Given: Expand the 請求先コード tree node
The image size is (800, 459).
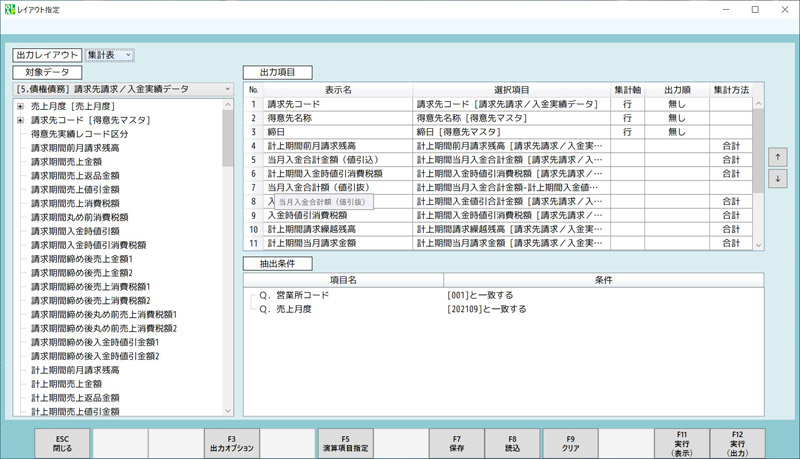Looking at the screenshot, I should (x=20, y=119).
